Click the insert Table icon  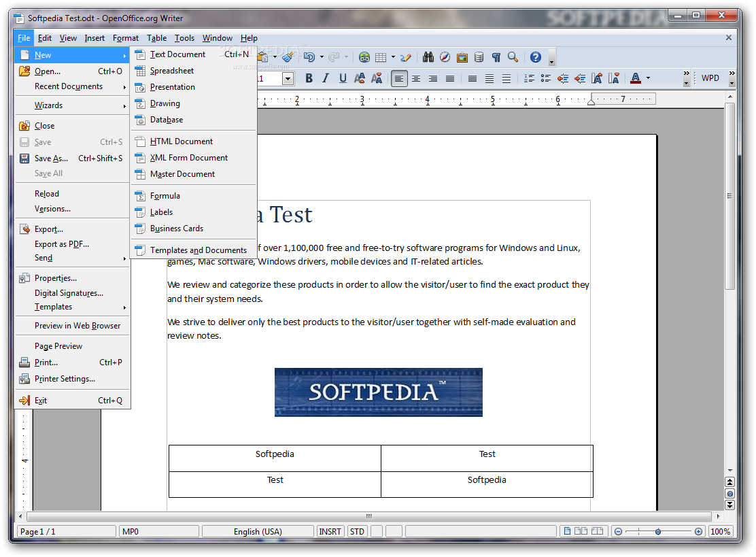coord(381,57)
